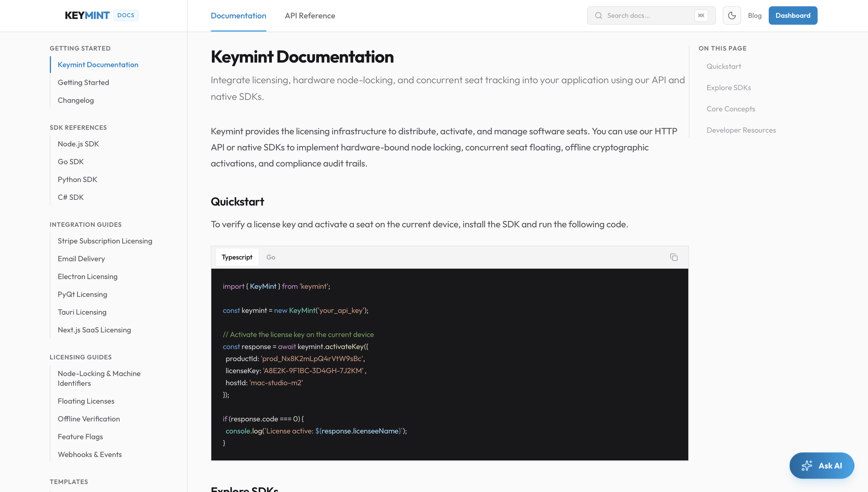Viewport: 868px width, 492px height.
Task: Select the Documentation tab
Action: tap(238, 16)
